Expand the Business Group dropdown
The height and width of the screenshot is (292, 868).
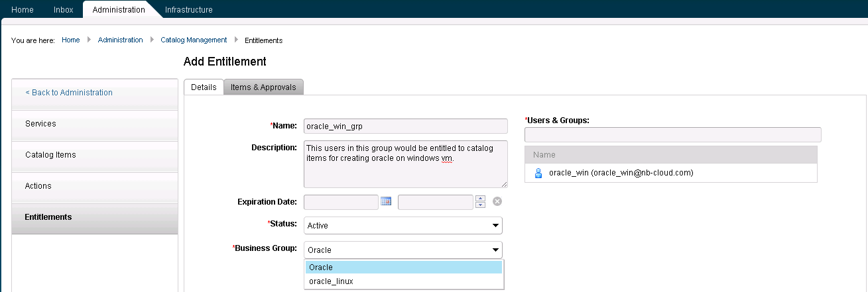tap(403, 250)
